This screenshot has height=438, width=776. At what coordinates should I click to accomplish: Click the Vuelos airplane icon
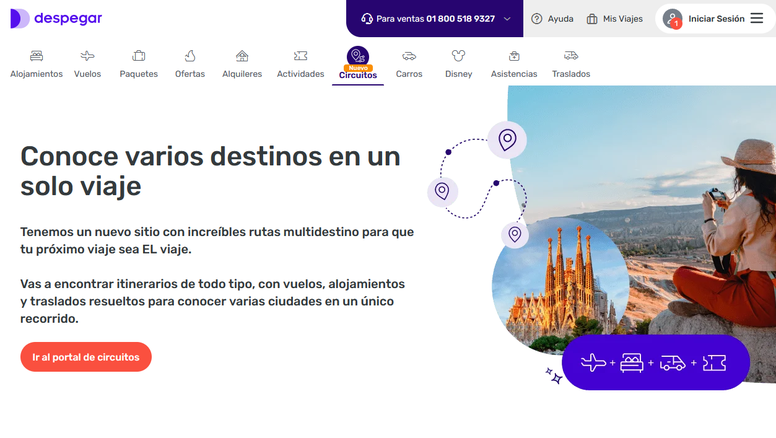[87, 55]
